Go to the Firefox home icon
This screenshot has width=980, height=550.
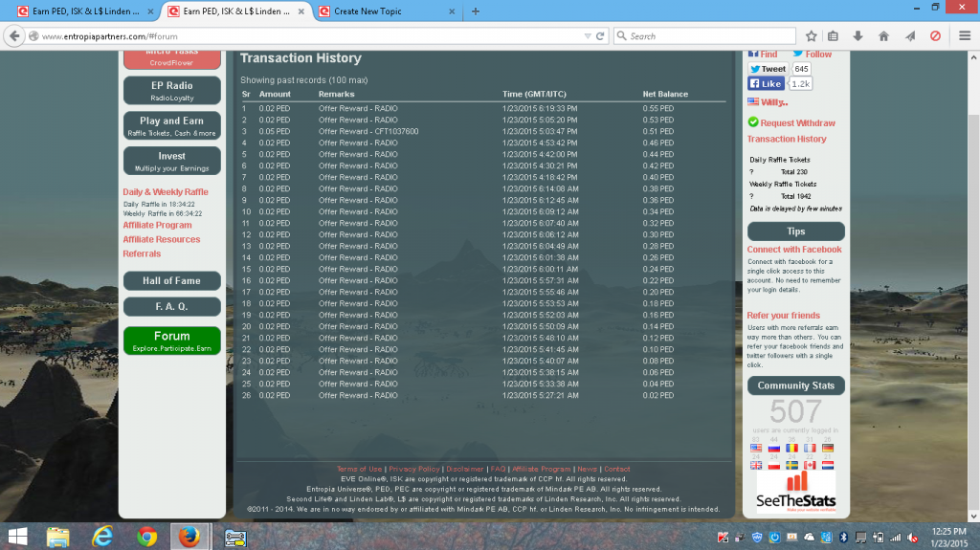883,36
